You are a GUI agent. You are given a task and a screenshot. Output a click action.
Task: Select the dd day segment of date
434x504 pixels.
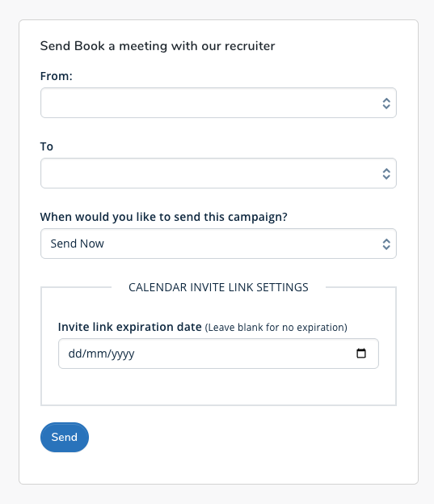[75, 354]
